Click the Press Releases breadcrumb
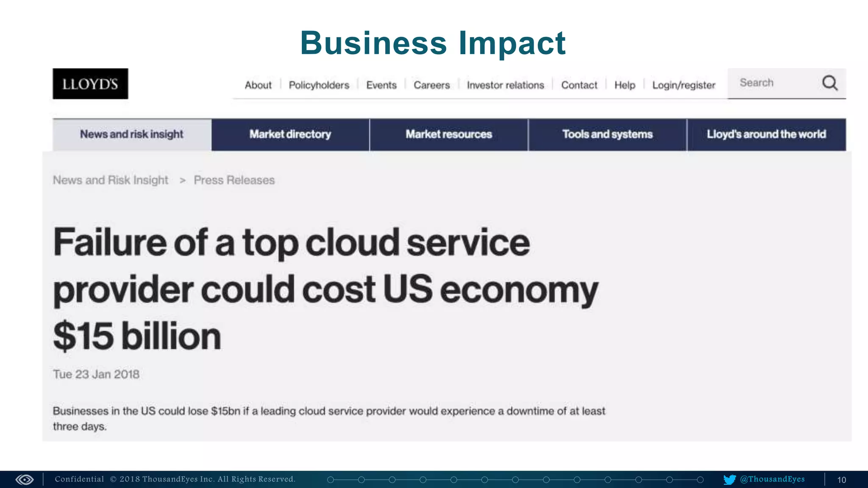This screenshot has height=488, width=868. (x=234, y=180)
